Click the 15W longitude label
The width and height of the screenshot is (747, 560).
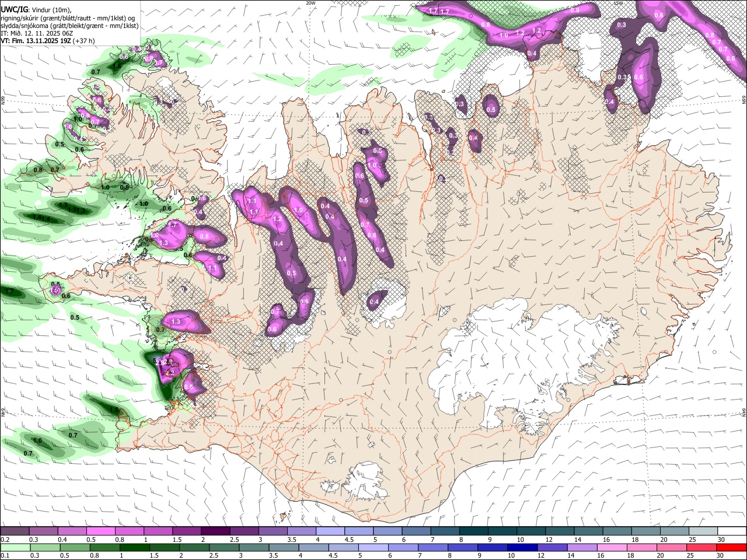coord(618,3)
